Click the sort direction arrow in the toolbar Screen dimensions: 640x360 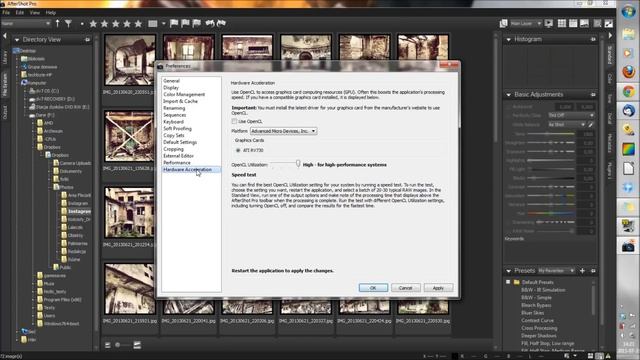click(x=58, y=23)
